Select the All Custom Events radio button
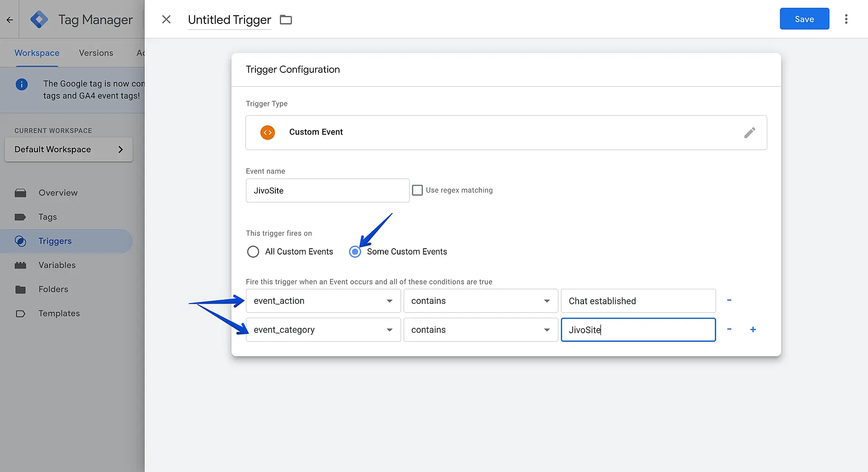This screenshot has width=868, height=472. coord(253,252)
